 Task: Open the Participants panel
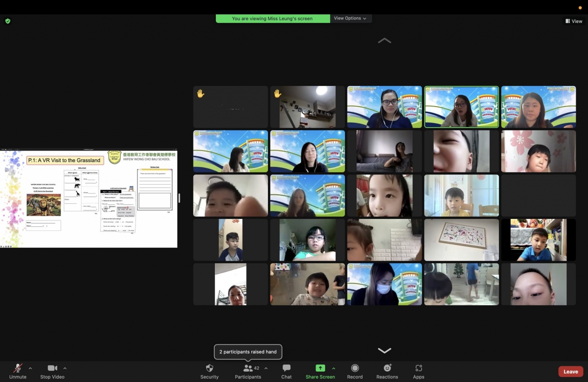[248, 368]
